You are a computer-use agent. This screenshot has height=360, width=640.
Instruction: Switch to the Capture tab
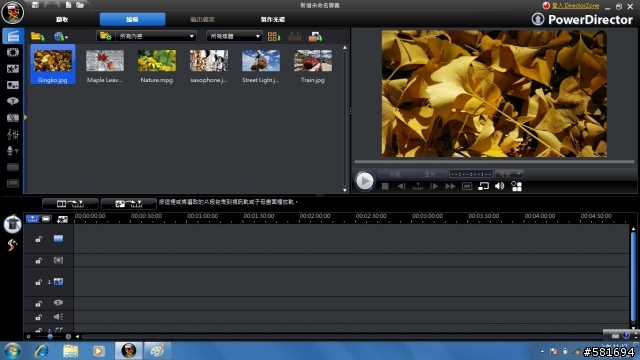pos(62,20)
